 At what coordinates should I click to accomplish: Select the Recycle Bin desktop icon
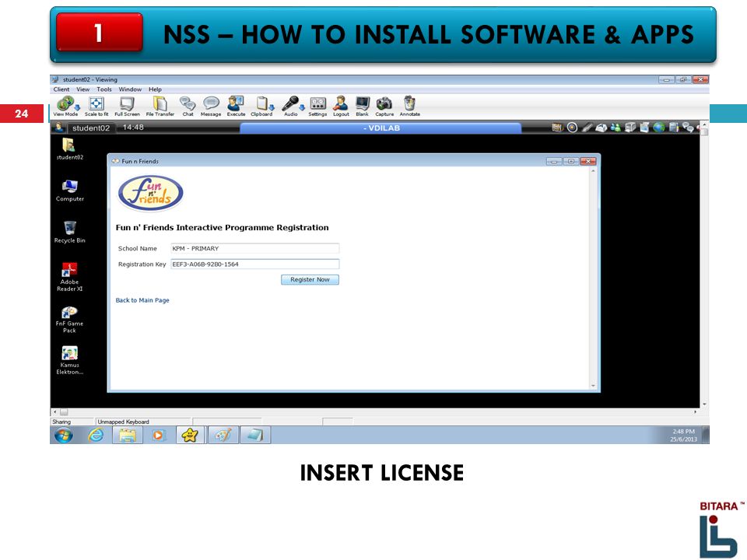point(69,232)
